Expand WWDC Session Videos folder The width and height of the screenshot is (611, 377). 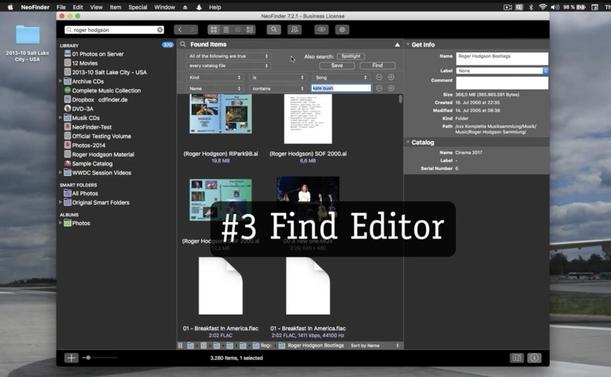pyautogui.click(x=60, y=172)
